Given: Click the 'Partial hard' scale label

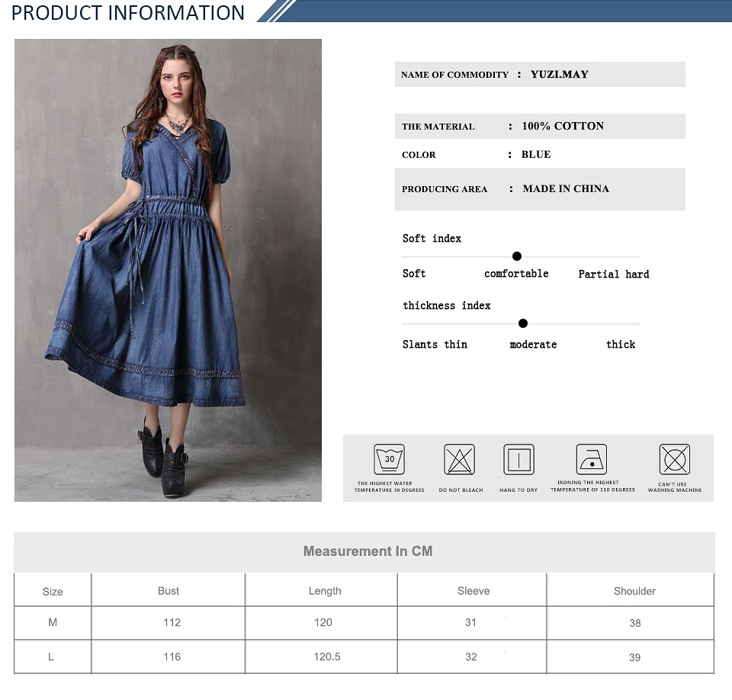Looking at the screenshot, I should coord(614,274).
